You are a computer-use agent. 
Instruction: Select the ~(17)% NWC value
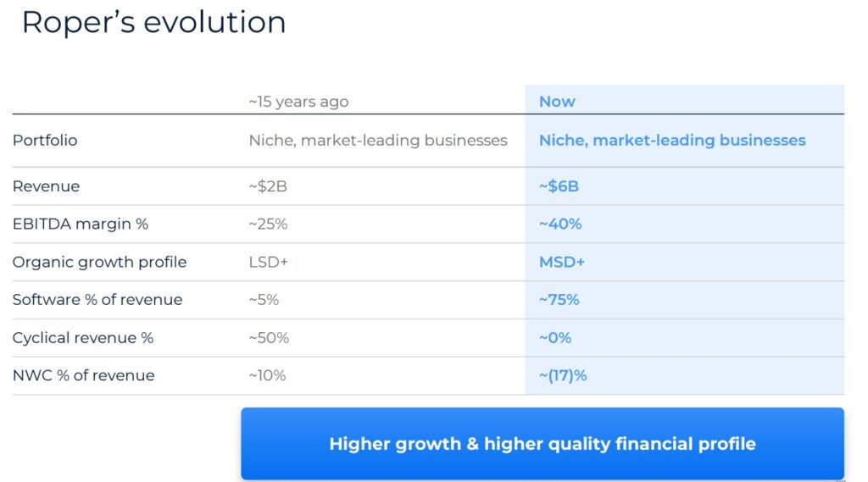coord(563,376)
